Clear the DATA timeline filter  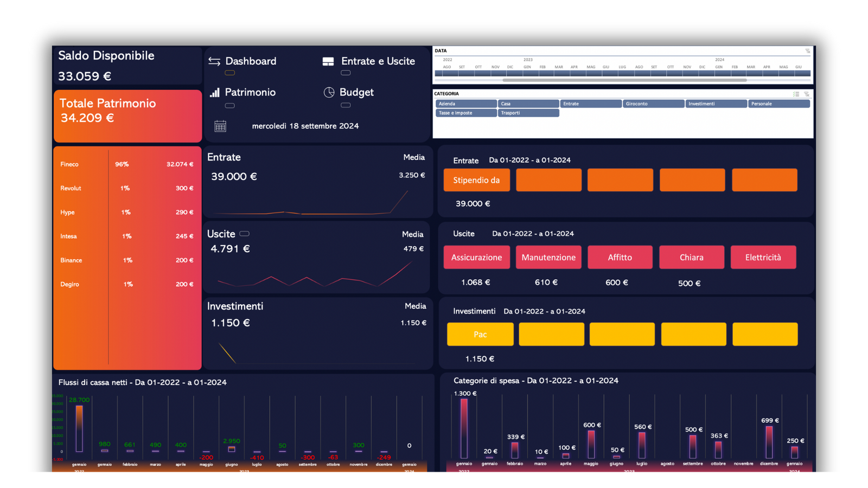(x=807, y=51)
